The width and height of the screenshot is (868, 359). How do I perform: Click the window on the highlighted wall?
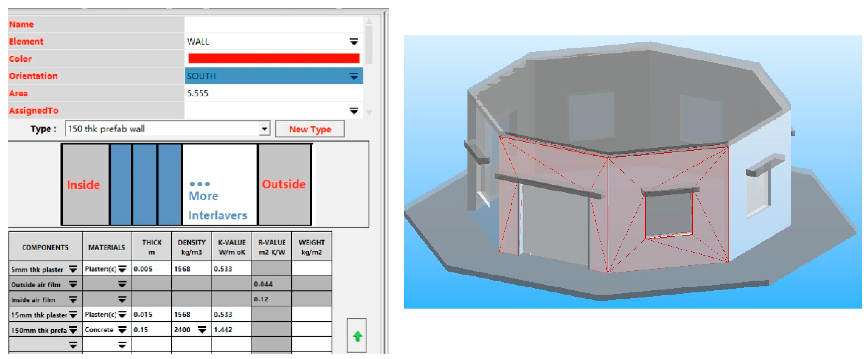coord(668,214)
